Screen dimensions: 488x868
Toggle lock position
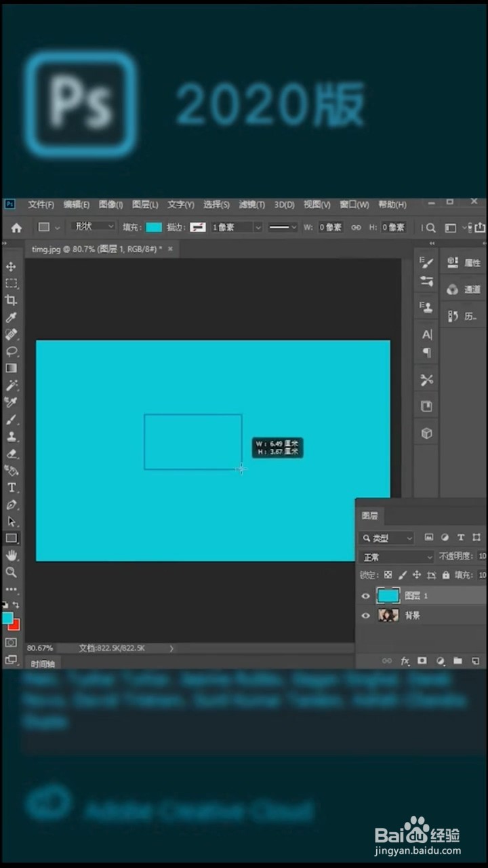click(x=417, y=575)
